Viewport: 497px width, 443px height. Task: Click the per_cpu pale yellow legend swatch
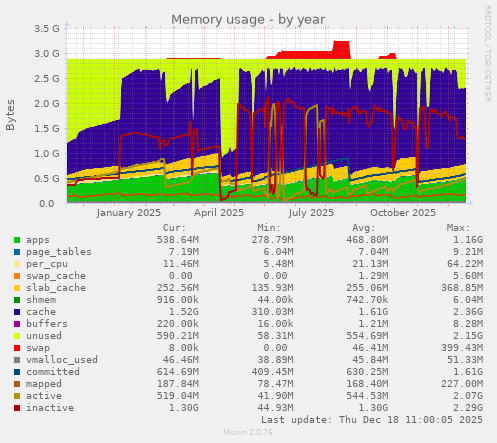(17, 264)
